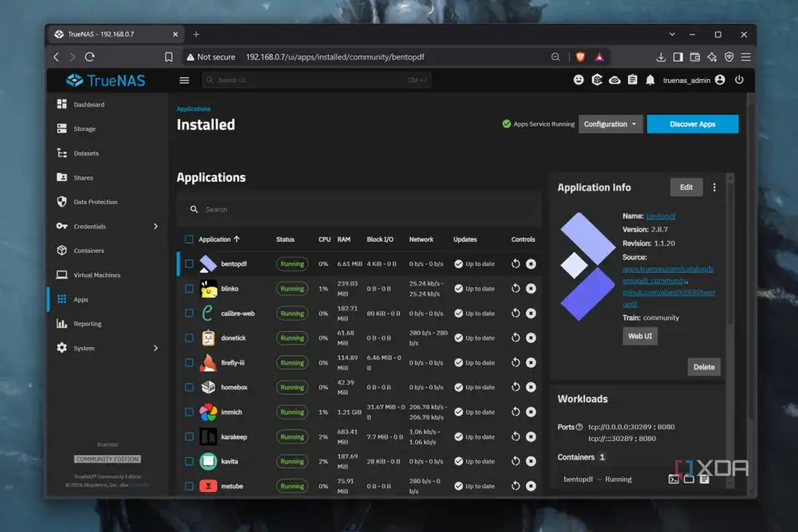Restart the karakeep app
Image resolution: width=798 pixels, height=532 pixels.
[515, 437]
